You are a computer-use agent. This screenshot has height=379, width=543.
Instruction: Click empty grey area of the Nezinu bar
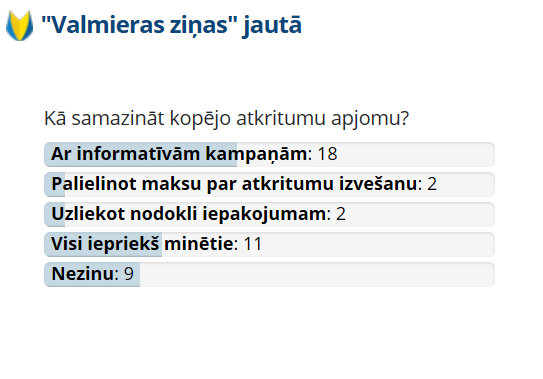pos(317,274)
